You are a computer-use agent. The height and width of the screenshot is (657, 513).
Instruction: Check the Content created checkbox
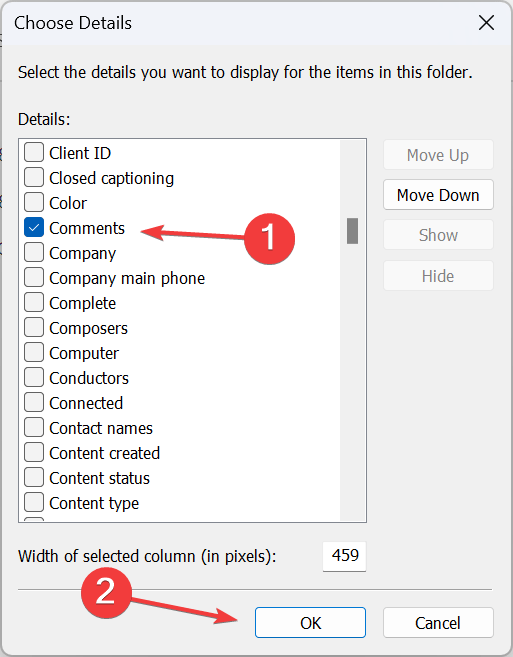point(34,453)
